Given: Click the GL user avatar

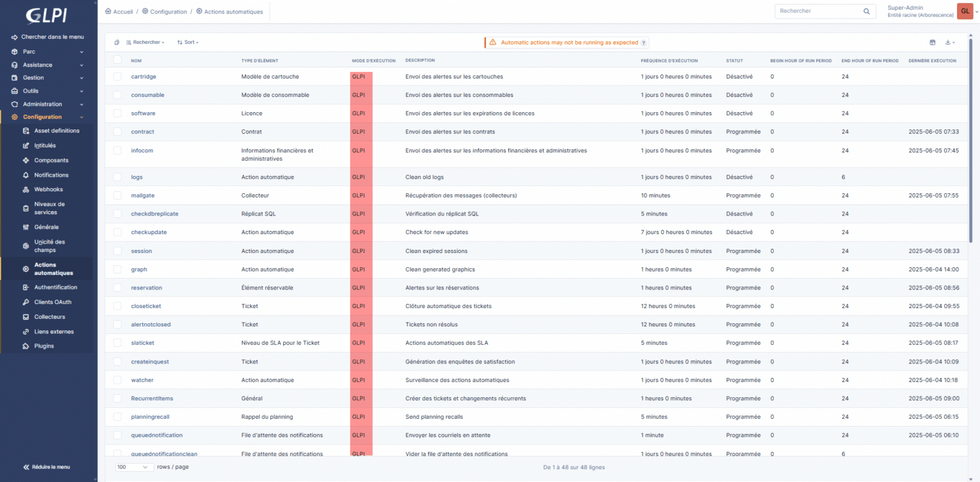Looking at the screenshot, I should click(x=965, y=11).
